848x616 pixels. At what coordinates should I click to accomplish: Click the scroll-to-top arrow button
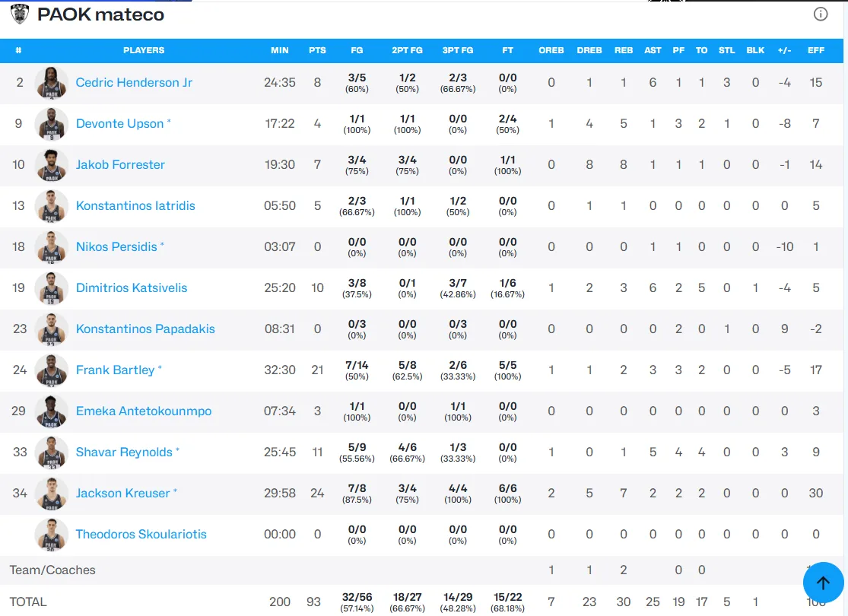[823, 583]
